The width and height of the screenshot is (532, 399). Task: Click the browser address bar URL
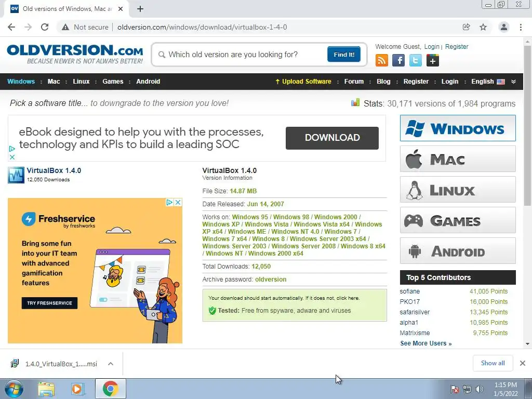pos(202,27)
